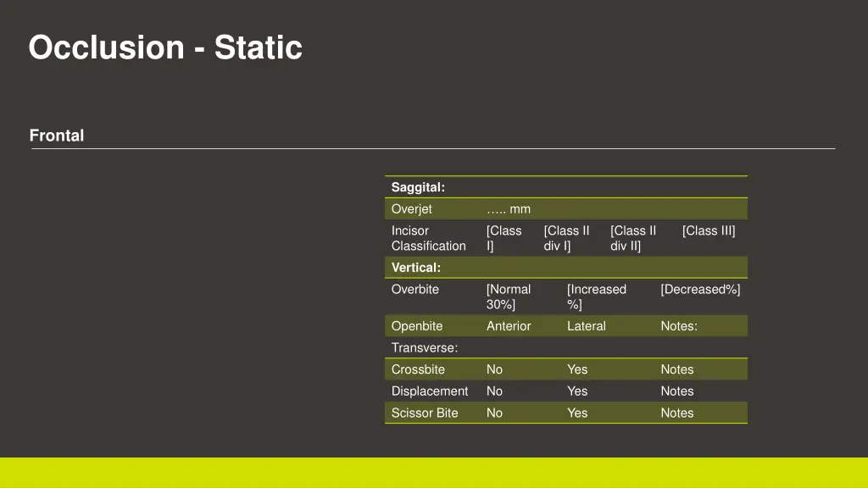Screen dimensions: 868x488
Task: Click the 'Scissor Bite' row label
Action: pos(425,413)
